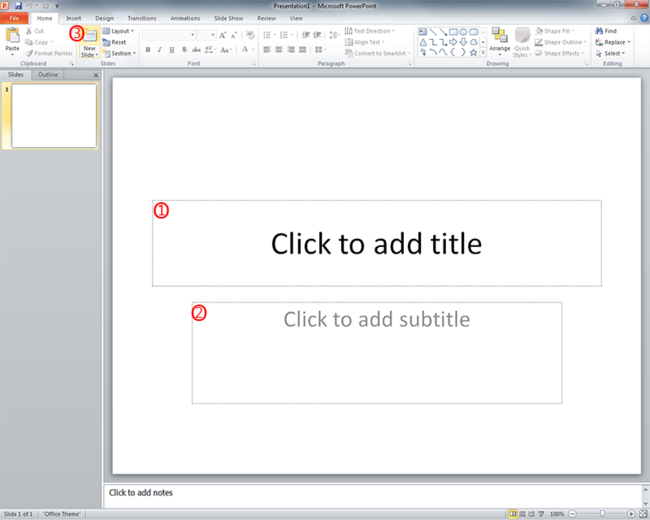Pick the straight Line shape
The image size is (650, 520).
click(x=433, y=32)
